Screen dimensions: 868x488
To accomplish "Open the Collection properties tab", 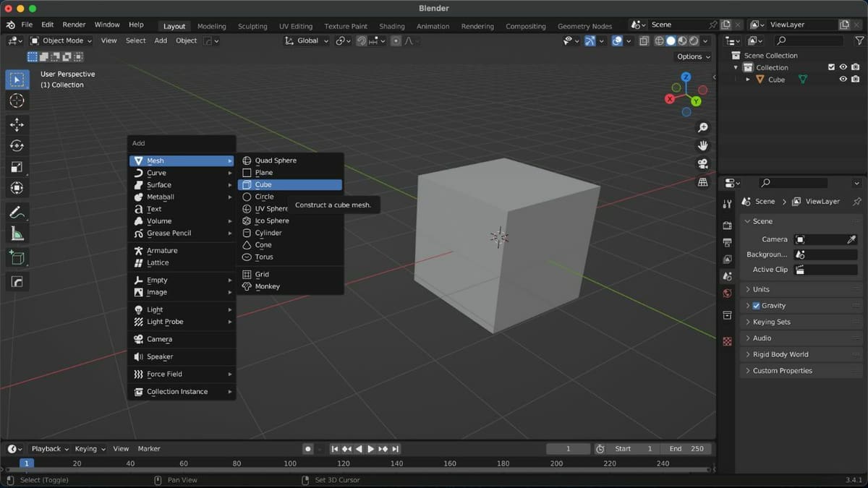I will pyautogui.click(x=727, y=315).
